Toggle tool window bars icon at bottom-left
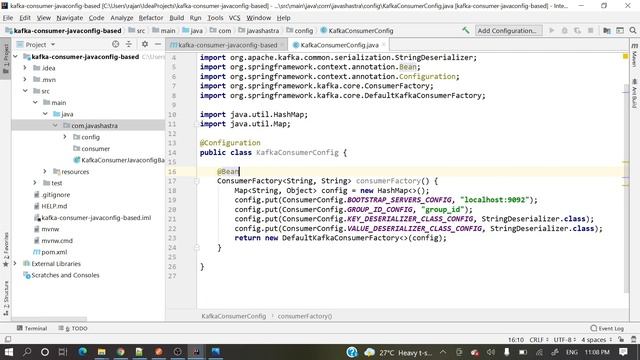The height and width of the screenshot is (360, 640). tap(8, 340)
